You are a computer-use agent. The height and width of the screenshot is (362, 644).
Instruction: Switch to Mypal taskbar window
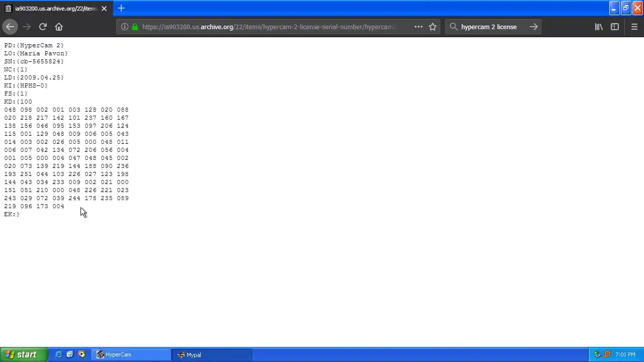(x=211, y=354)
